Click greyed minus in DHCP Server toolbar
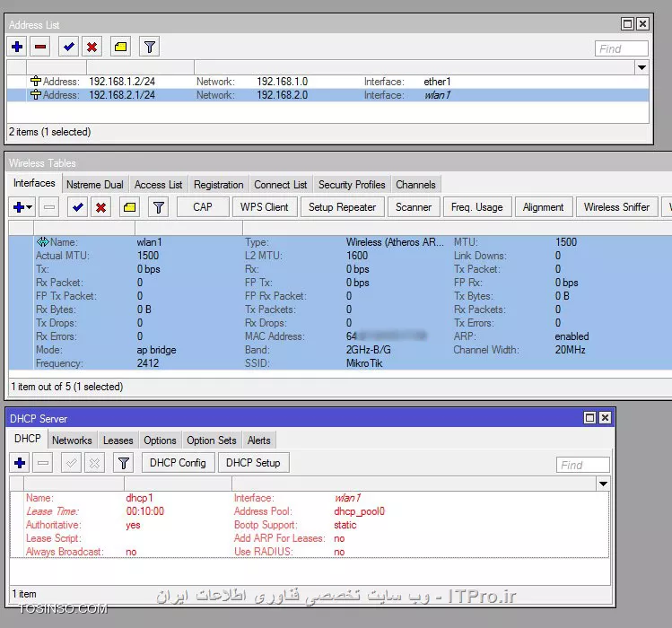 click(x=43, y=463)
